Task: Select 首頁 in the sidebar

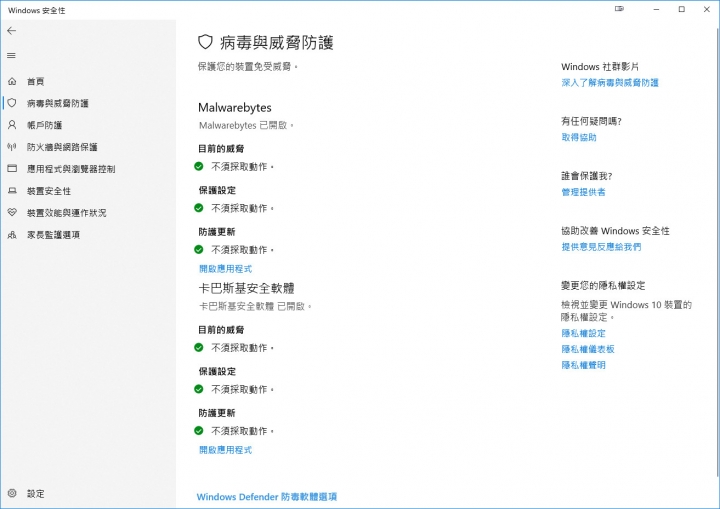Action: click(x=35, y=81)
